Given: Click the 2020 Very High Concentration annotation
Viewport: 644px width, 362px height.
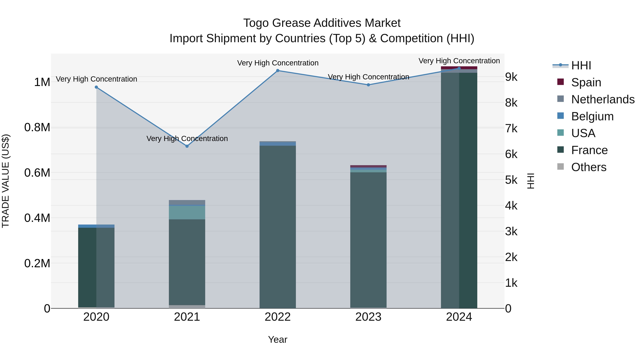Looking at the screenshot, I should tap(96, 79).
